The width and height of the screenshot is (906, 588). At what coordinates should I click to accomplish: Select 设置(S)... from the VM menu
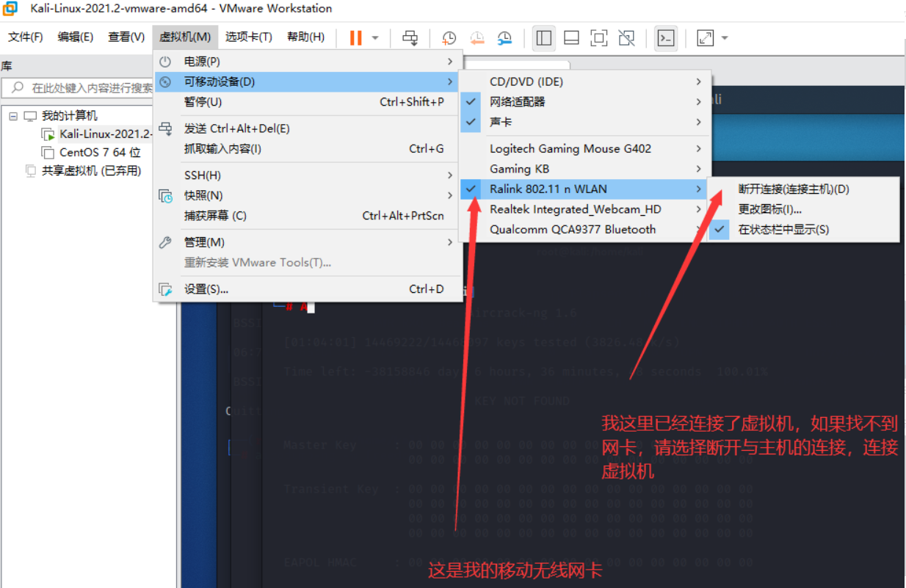coord(206,289)
